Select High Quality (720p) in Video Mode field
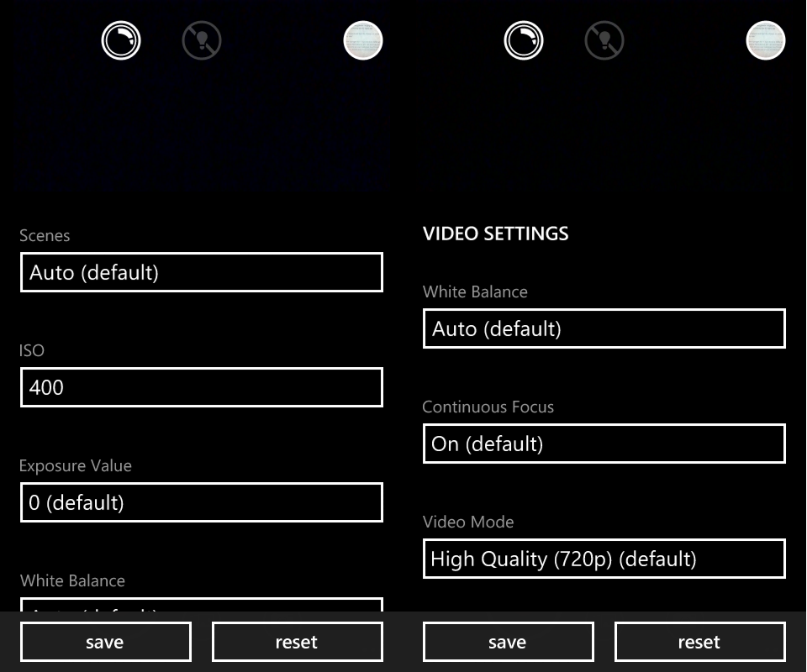The image size is (807, 672). [x=604, y=559]
